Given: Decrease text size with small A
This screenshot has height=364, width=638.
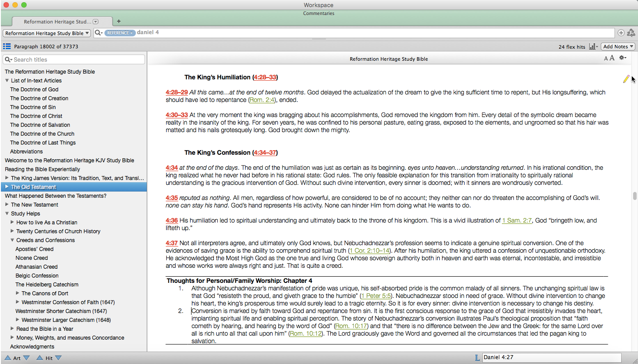Looking at the screenshot, I should [606, 59].
